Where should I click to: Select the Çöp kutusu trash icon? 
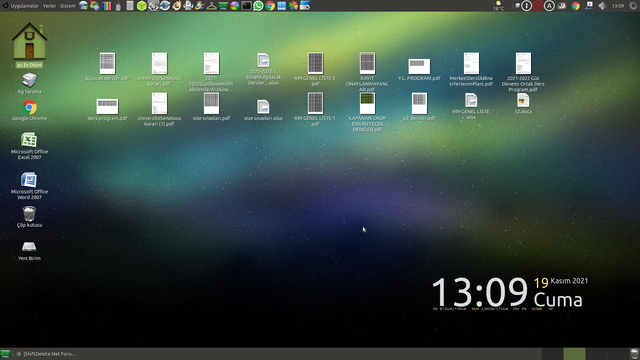(x=29, y=217)
